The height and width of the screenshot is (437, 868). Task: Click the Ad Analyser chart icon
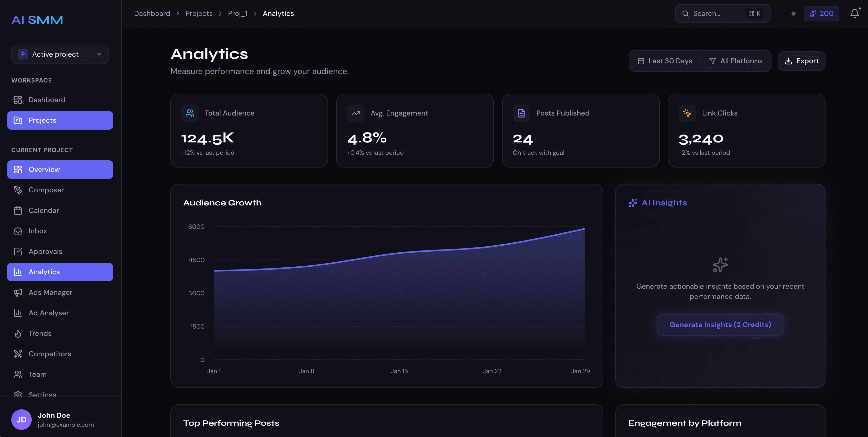pyautogui.click(x=18, y=313)
